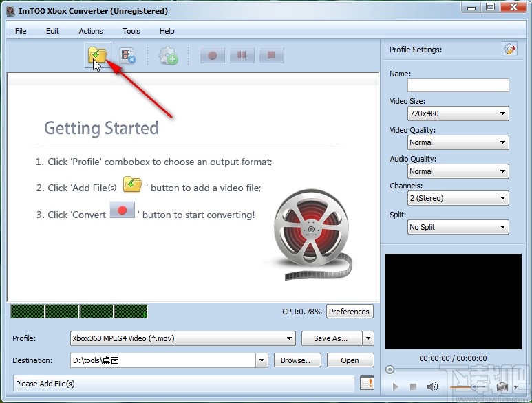Click the CPU usage graph
The height and width of the screenshot is (403, 532).
pos(79,311)
